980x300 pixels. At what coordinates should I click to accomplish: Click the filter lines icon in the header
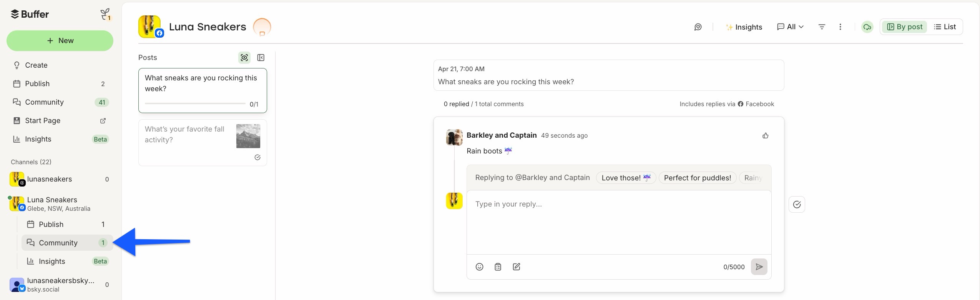pos(822,27)
